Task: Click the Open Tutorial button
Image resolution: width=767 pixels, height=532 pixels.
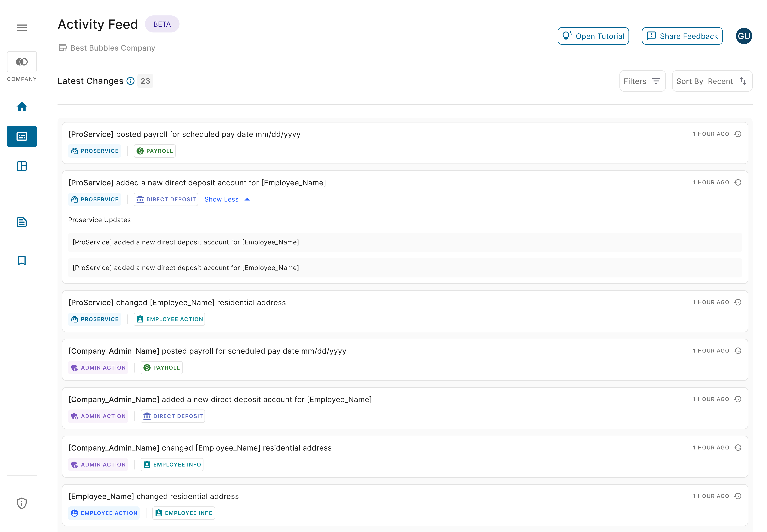Action: coord(593,36)
